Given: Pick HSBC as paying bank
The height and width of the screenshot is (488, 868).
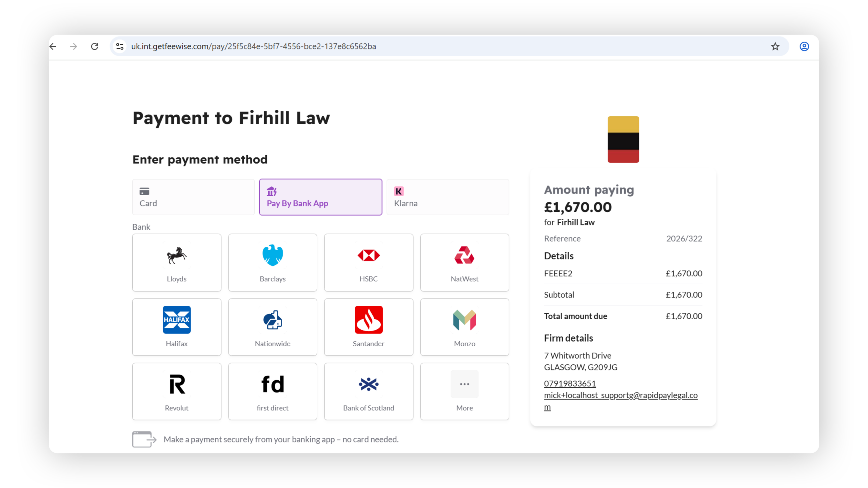Looking at the screenshot, I should click(x=369, y=262).
